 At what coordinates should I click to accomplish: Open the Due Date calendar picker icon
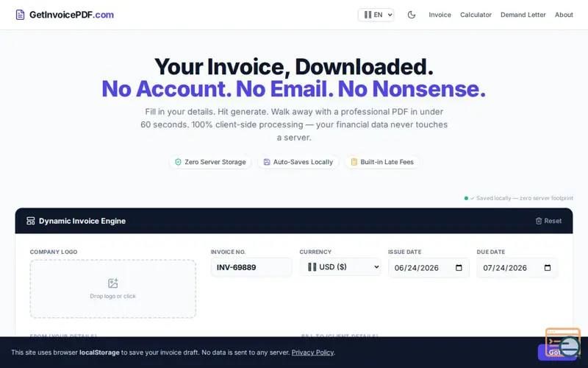pos(547,268)
